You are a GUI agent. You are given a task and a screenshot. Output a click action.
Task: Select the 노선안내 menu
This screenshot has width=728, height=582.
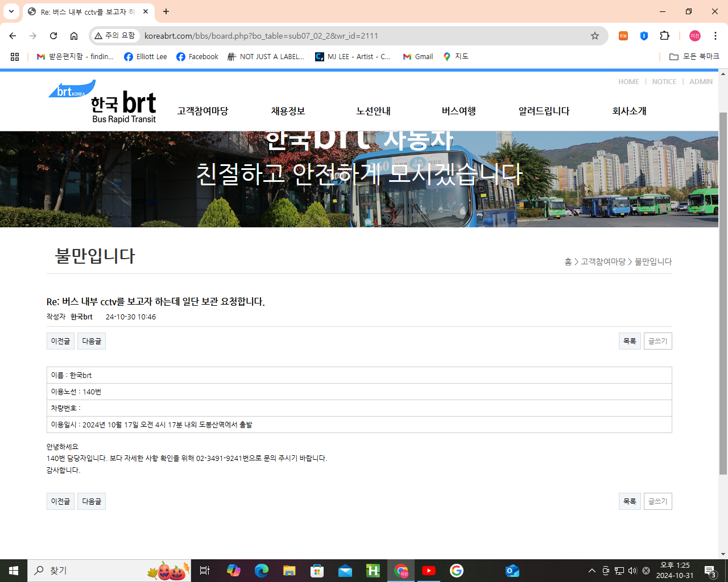(373, 111)
